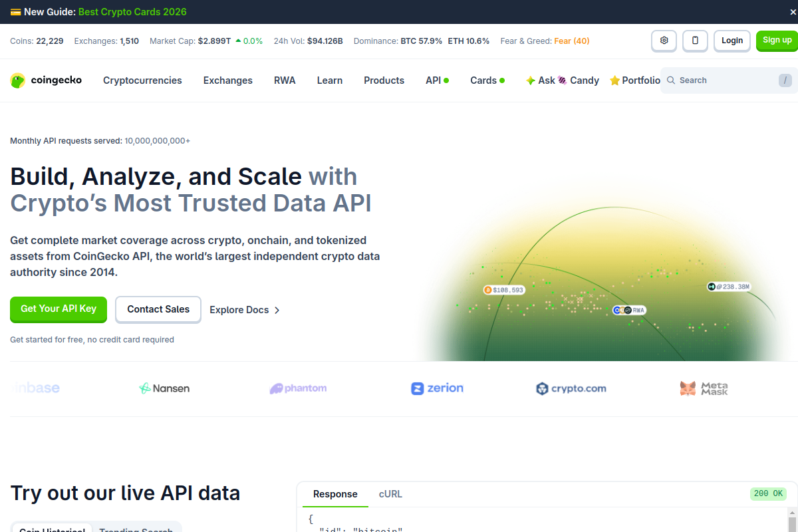This screenshot has width=798, height=532.
Task: Click the Explore Docs chevron arrow
Action: pos(277,310)
